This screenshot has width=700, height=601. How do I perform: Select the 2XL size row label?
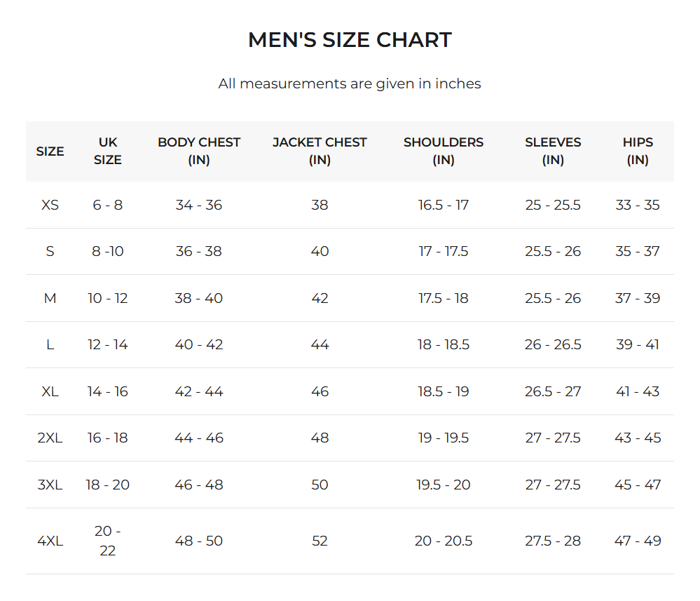(50, 438)
